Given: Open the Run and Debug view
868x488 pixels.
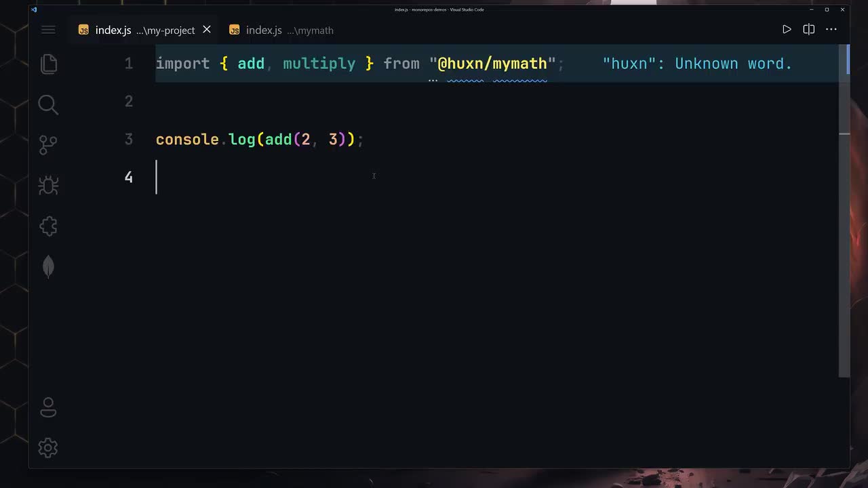Looking at the screenshot, I should (48, 185).
